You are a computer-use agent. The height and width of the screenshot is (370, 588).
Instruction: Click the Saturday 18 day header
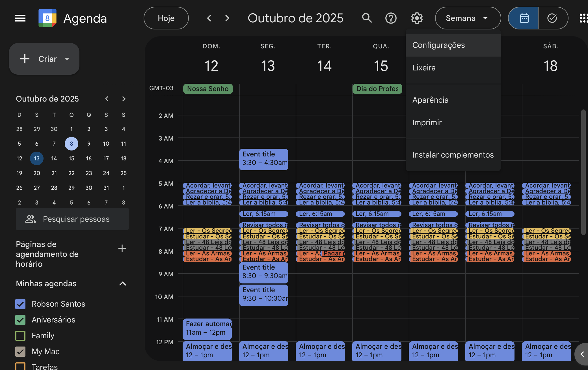pos(550,66)
